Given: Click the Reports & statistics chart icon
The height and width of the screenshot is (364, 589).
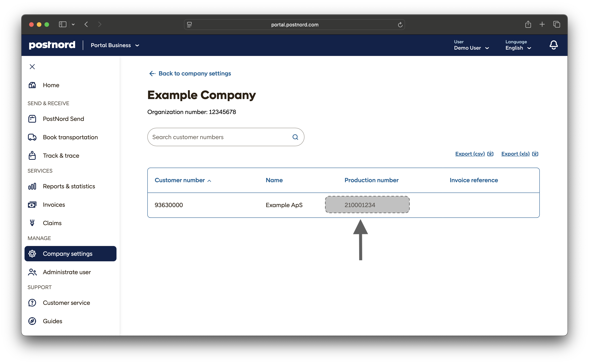Looking at the screenshot, I should (x=32, y=186).
